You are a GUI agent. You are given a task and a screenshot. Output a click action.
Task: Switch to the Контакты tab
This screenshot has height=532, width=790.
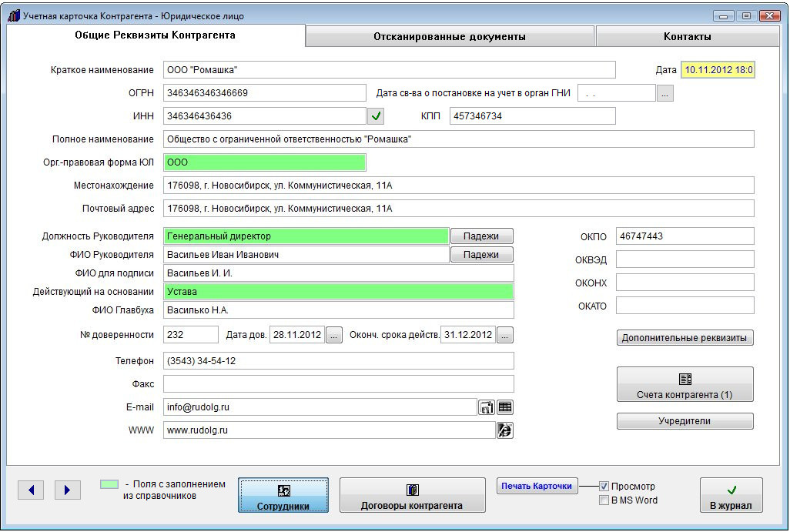pos(687,36)
